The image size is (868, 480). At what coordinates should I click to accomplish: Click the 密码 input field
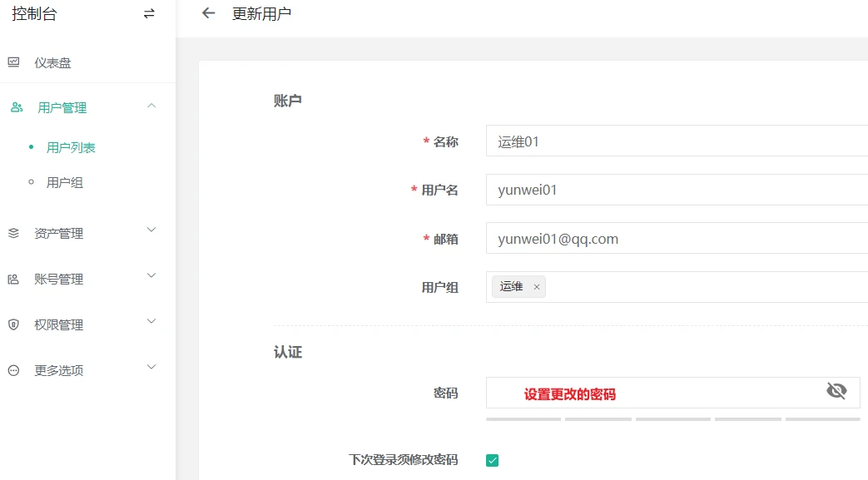coord(673,393)
